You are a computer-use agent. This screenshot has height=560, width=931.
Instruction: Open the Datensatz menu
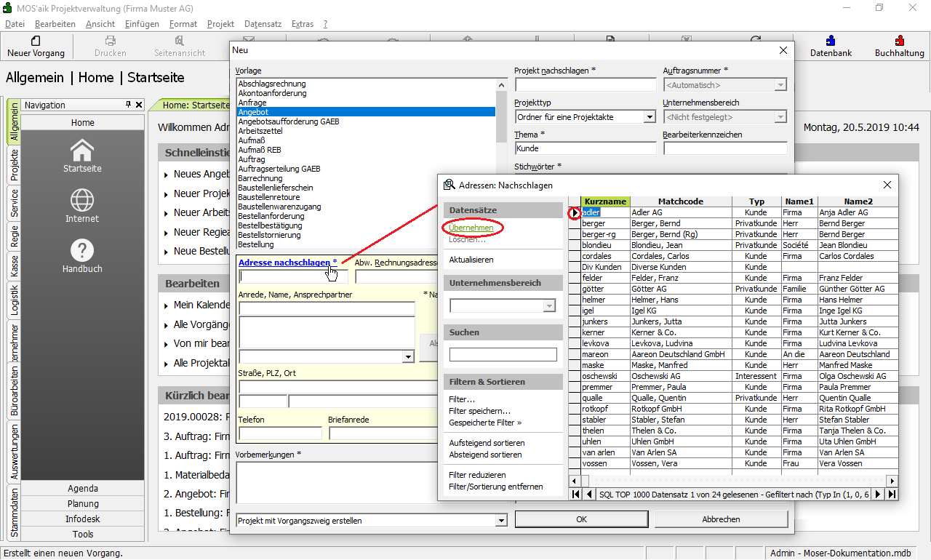(263, 24)
